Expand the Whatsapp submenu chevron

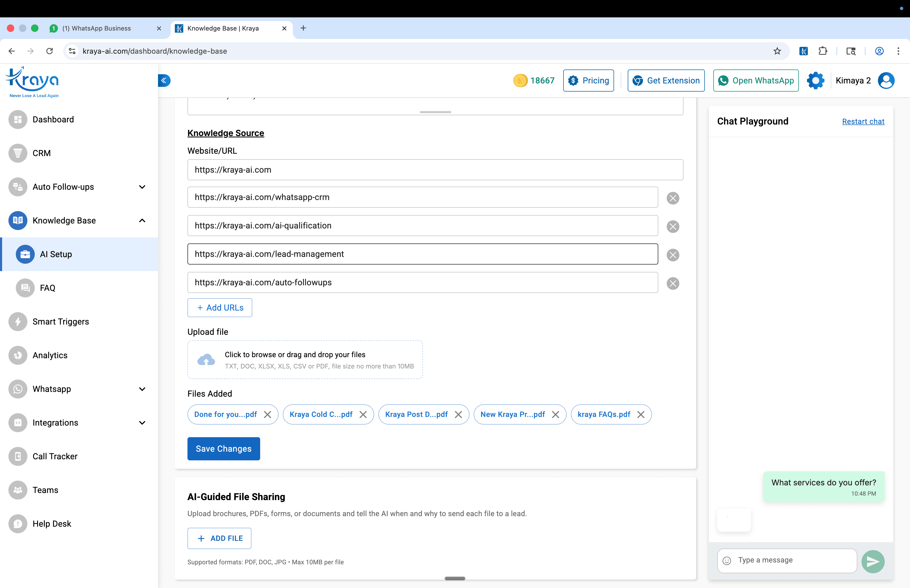point(142,389)
